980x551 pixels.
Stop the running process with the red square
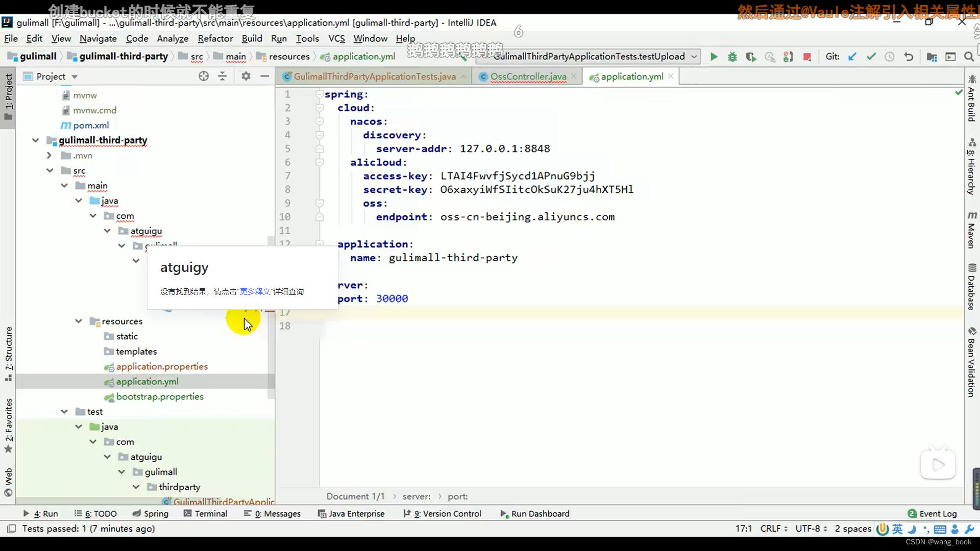pyautogui.click(x=807, y=57)
